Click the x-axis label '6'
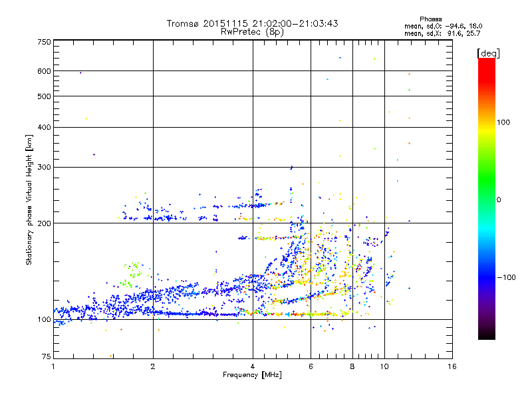 click(311, 366)
